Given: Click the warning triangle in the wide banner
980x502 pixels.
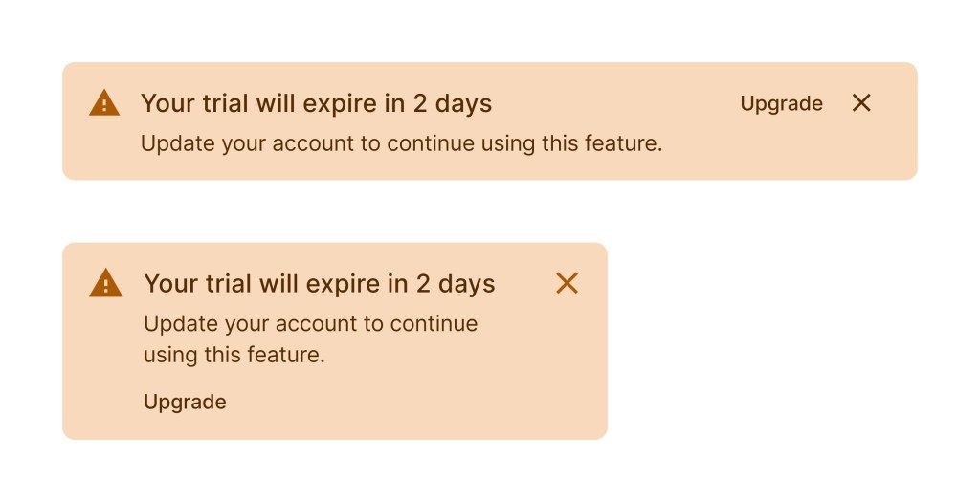Looking at the screenshot, I should pyautogui.click(x=104, y=103).
